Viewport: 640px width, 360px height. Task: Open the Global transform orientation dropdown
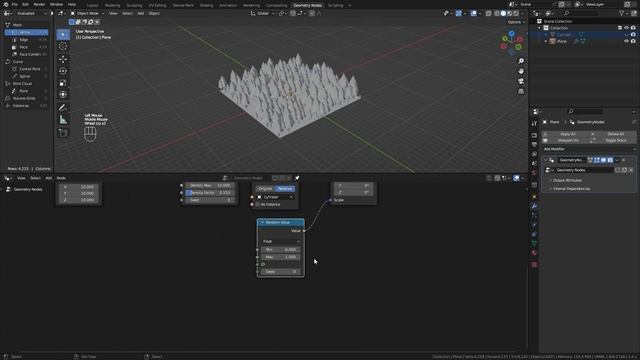[x=262, y=13]
